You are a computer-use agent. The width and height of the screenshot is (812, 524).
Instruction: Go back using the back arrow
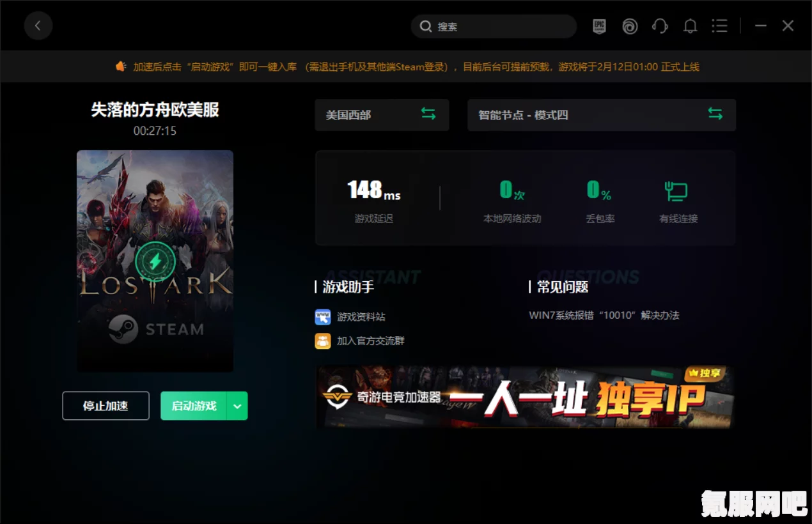click(38, 26)
